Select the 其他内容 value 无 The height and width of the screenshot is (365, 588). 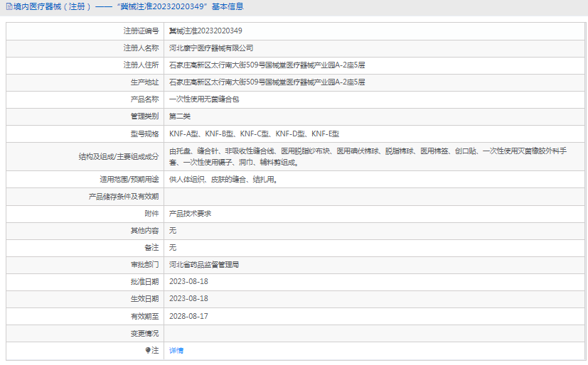173,231
